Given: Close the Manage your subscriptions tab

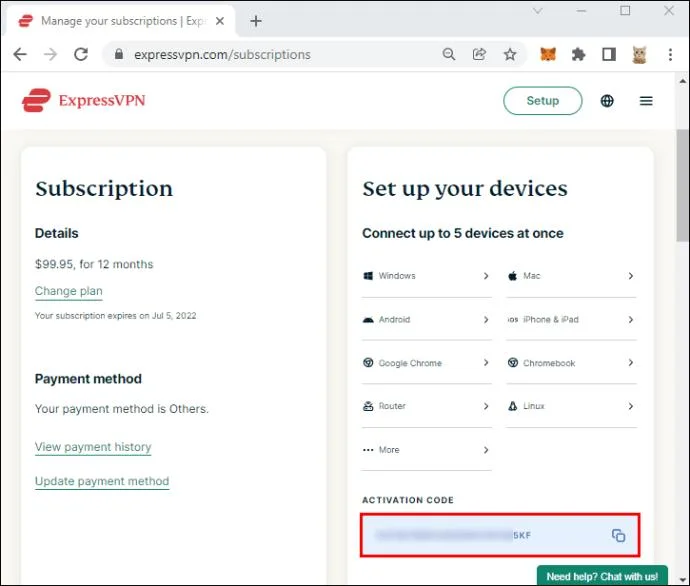Looking at the screenshot, I should click(220, 21).
